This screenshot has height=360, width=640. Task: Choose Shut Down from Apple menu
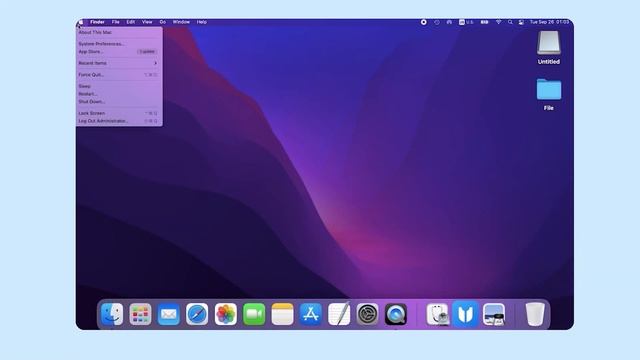(x=119, y=102)
